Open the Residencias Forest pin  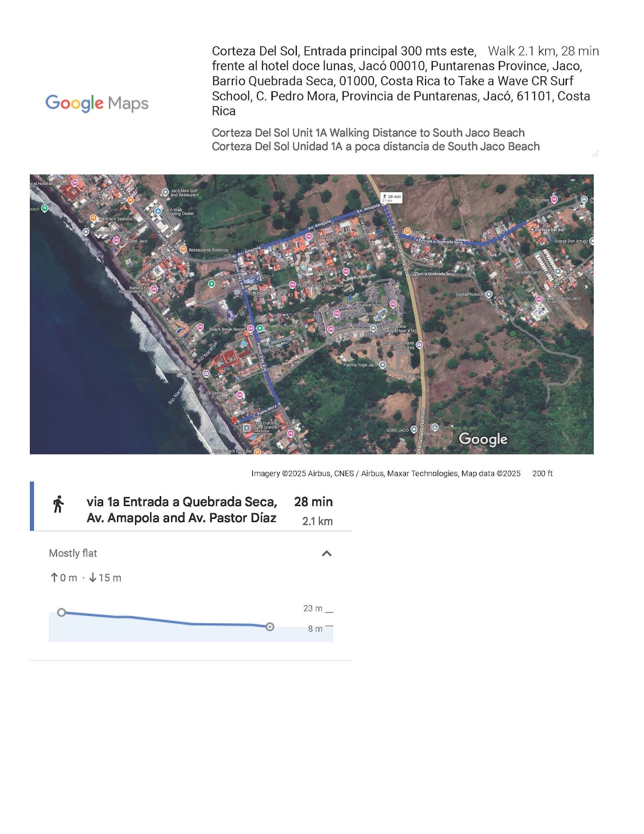[x=558, y=272]
